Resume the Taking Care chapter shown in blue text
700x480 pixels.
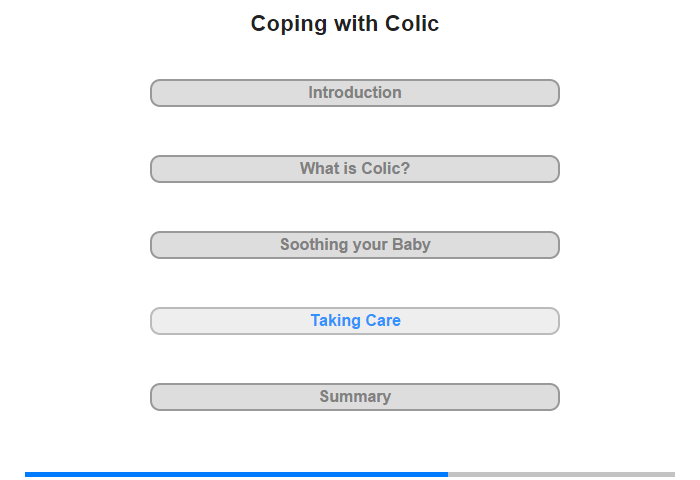pyautogui.click(x=355, y=321)
